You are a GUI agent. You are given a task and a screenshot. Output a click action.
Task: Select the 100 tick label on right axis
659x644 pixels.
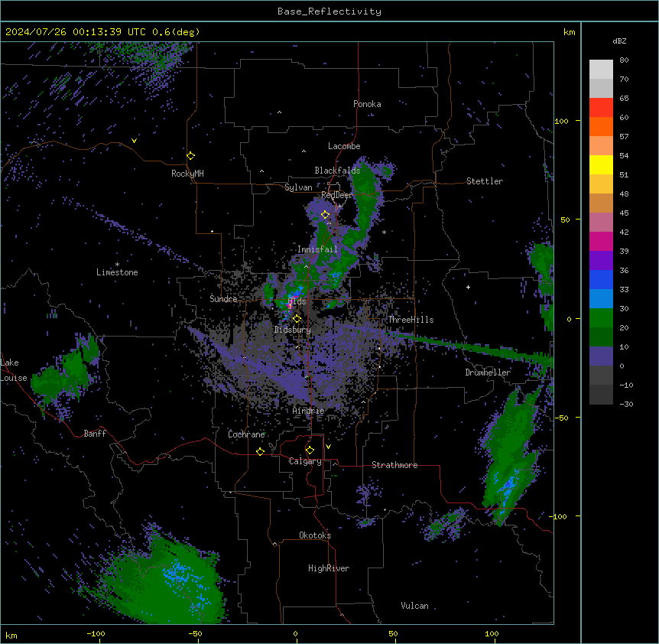click(x=561, y=121)
